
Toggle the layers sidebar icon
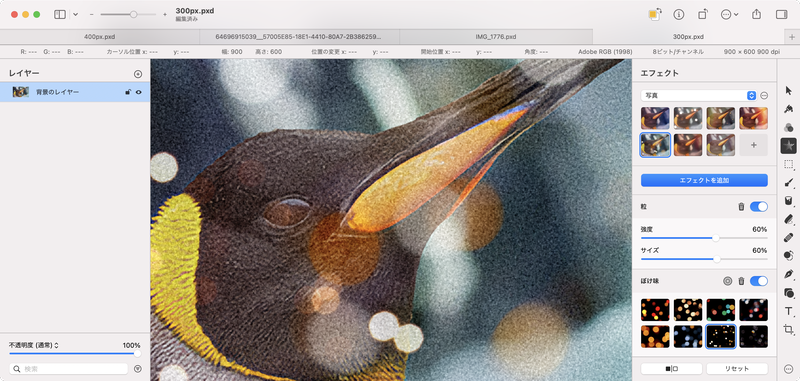pyautogui.click(x=60, y=14)
